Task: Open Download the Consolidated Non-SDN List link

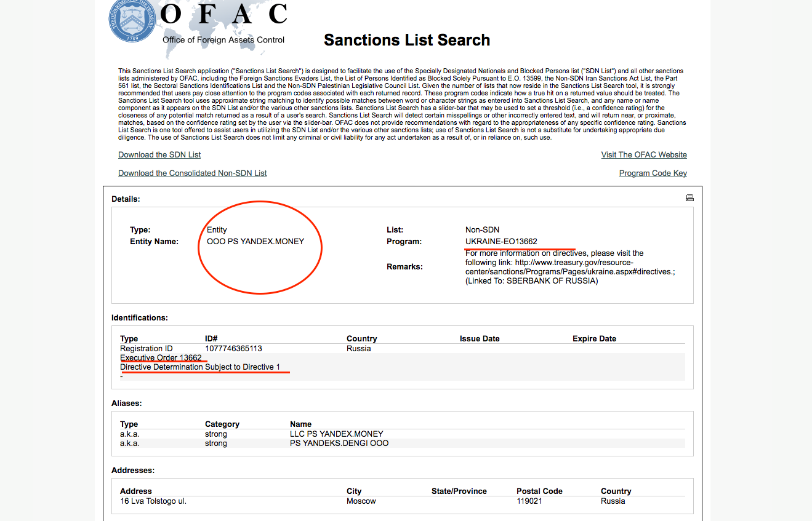Action: pos(192,173)
